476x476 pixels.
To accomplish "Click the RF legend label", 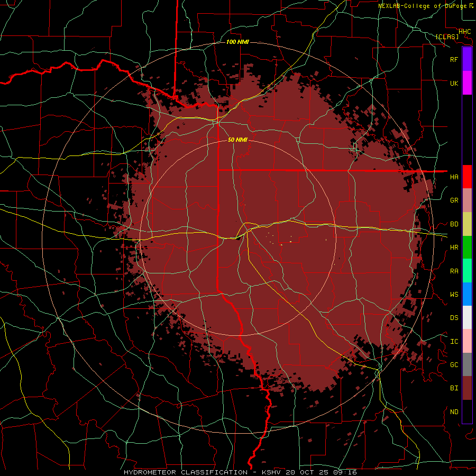I will coord(454,59).
